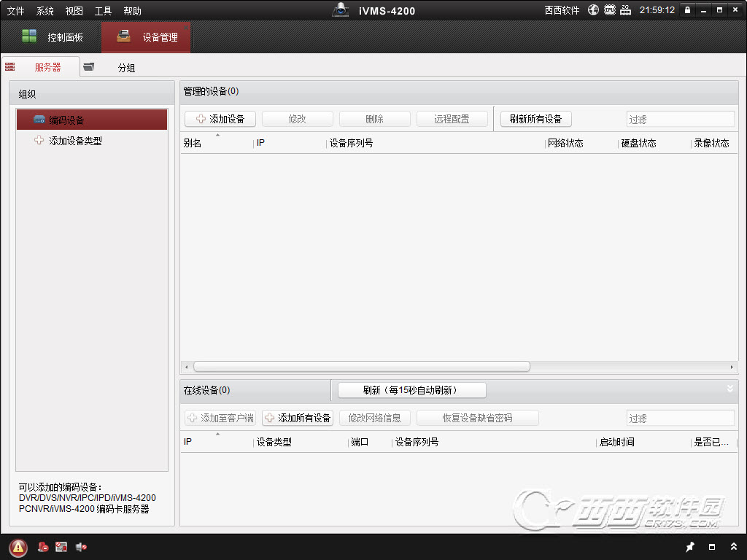The height and width of the screenshot is (560, 747).
Task: Click the server list icon beside 服务器 tab
Action: click(9, 66)
